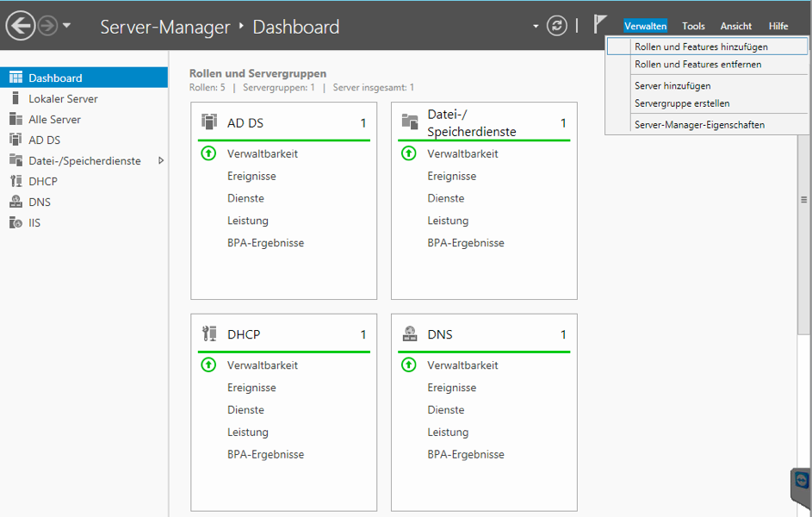This screenshot has width=812, height=517.
Task: Open Leistung in DNS tile
Action: pos(448,432)
